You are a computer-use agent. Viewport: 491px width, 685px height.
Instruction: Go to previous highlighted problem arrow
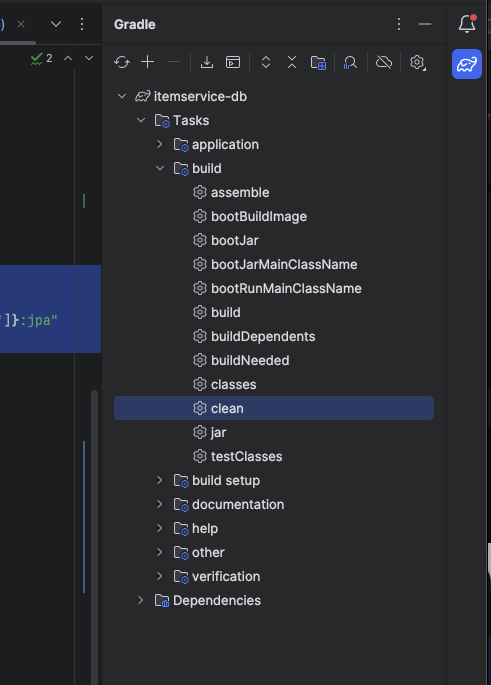(x=68, y=58)
